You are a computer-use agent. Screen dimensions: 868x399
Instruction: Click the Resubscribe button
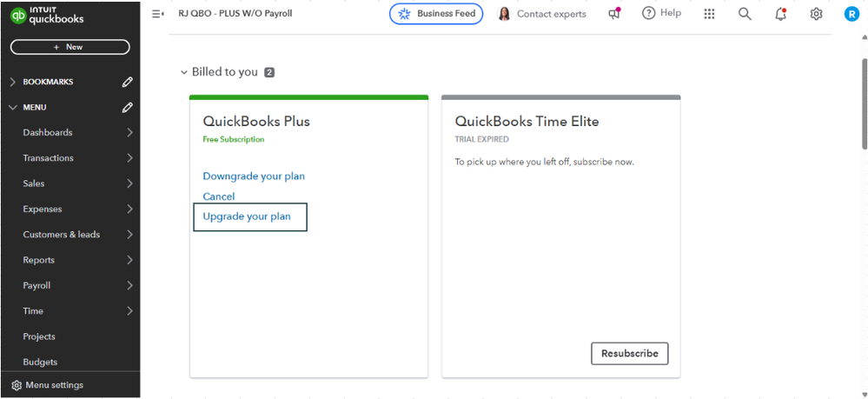(630, 354)
